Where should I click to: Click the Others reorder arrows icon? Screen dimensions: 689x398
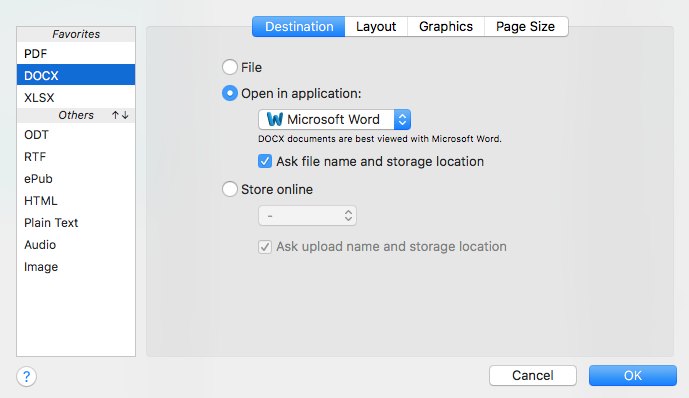click(x=120, y=115)
